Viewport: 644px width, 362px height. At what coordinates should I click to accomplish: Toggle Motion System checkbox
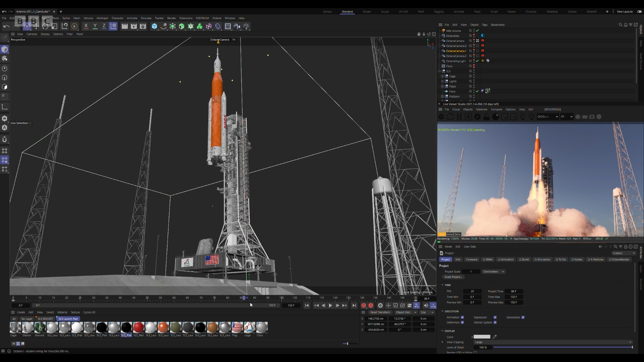pos(495,322)
